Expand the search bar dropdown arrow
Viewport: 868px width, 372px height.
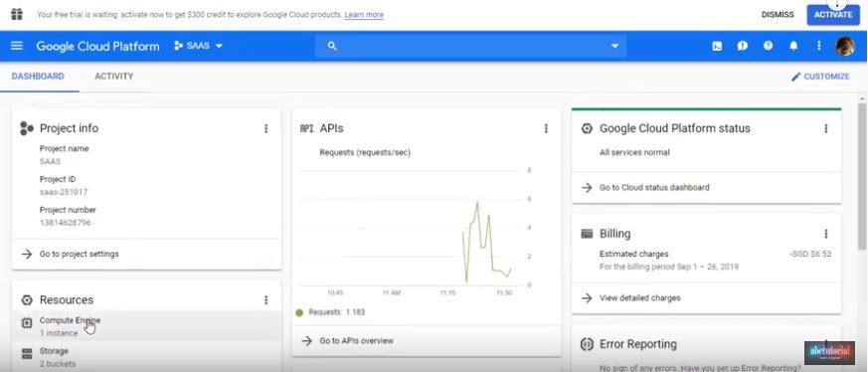click(x=614, y=46)
